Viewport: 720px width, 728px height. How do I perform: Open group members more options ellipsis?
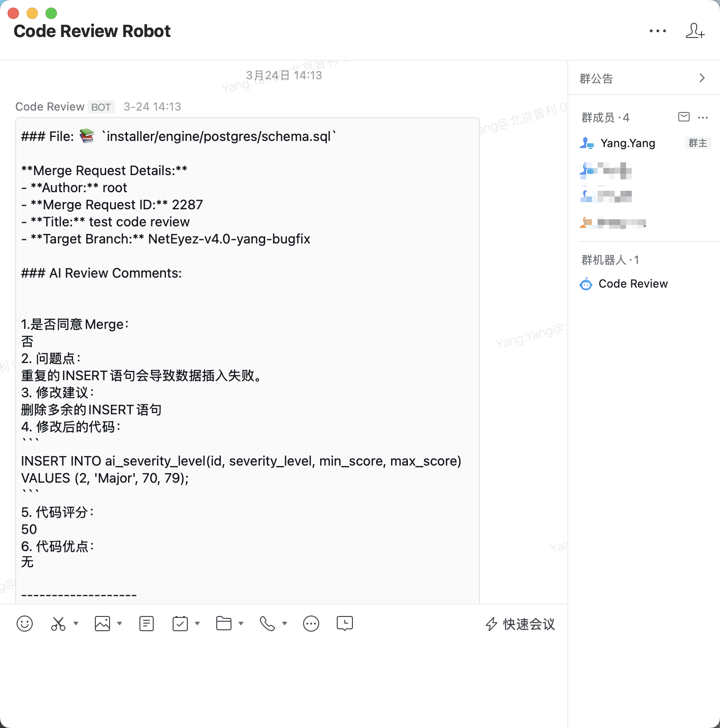click(703, 117)
